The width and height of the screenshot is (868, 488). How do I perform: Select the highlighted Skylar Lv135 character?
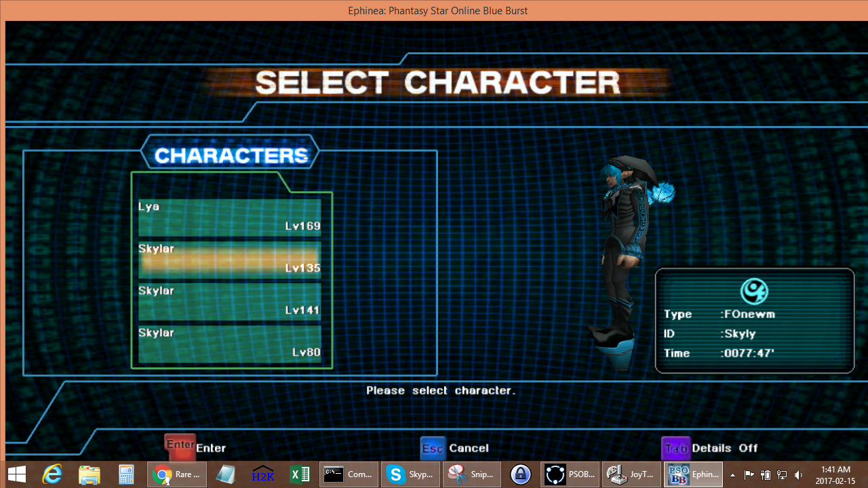(x=229, y=259)
